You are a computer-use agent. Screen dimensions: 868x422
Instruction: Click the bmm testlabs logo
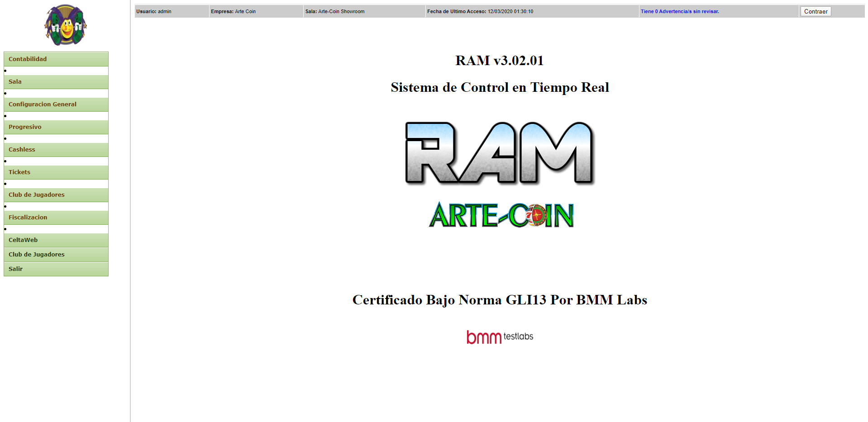coord(500,337)
